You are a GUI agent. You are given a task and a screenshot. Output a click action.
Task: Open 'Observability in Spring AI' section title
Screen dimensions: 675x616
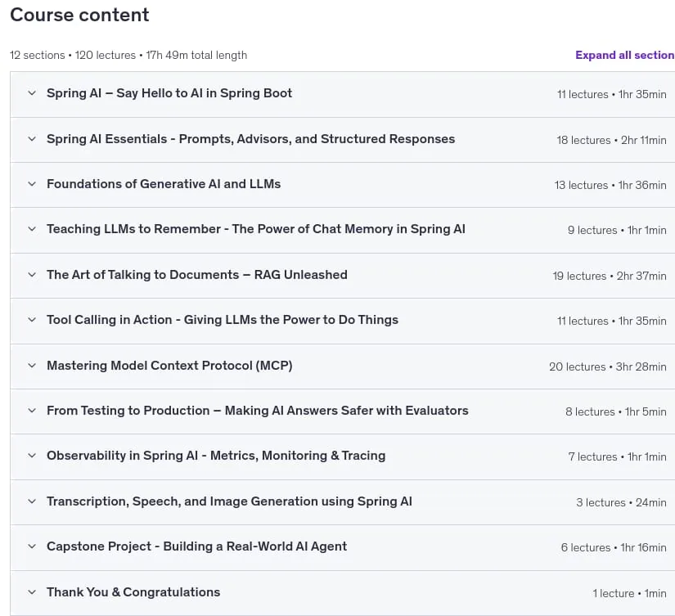pos(216,456)
